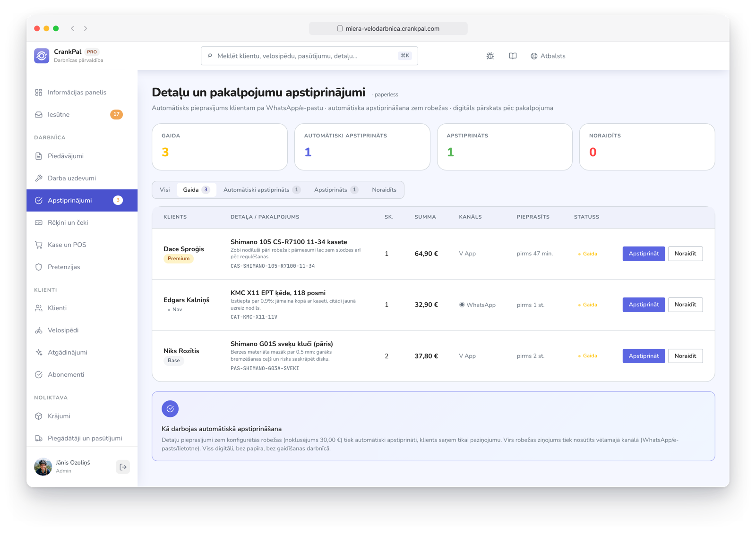Reject the Shimano 105 kasete request
The width and height of the screenshot is (756, 534).
point(685,254)
